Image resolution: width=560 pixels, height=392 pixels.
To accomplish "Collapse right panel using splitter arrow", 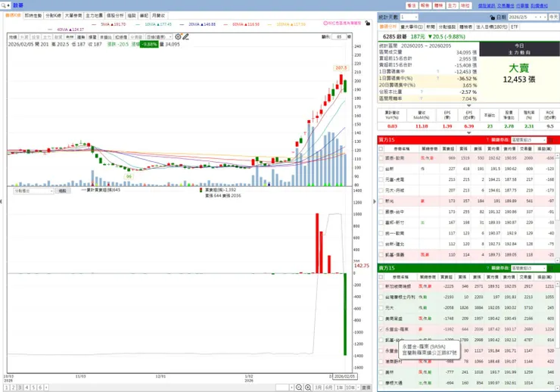I will 375,201.
